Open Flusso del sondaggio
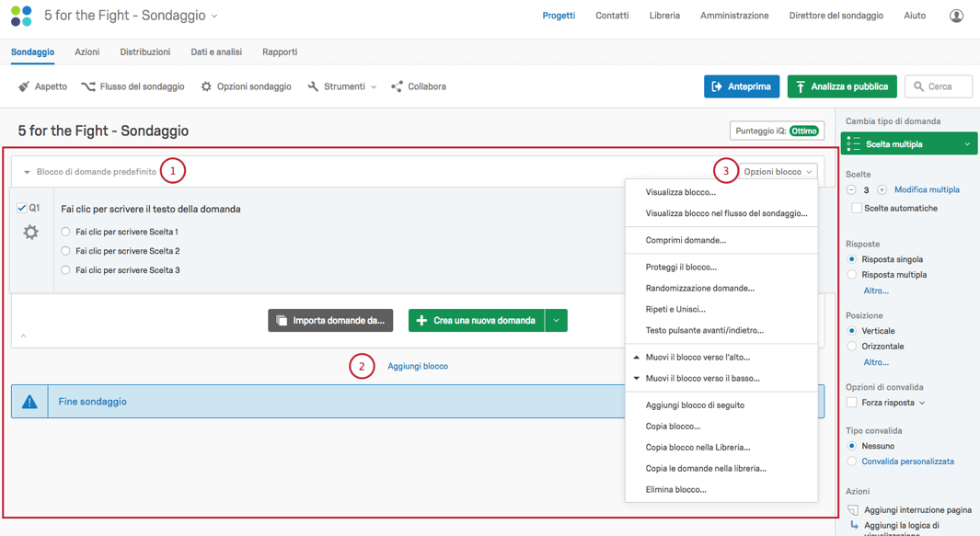Viewport: 980px width, 536px height. [x=133, y=86]
